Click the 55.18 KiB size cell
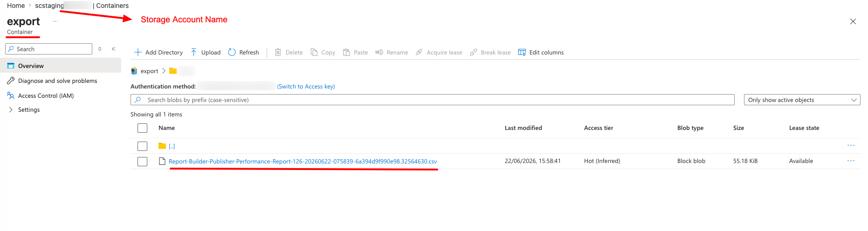 [745, 161]
